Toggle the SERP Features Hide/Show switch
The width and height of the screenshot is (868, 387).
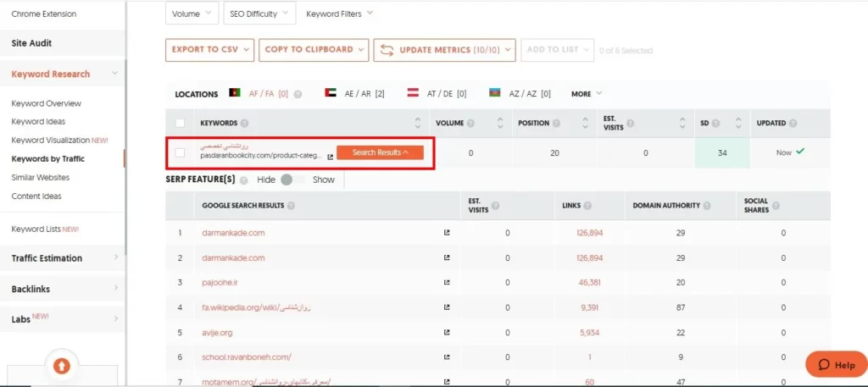(292, 180)
